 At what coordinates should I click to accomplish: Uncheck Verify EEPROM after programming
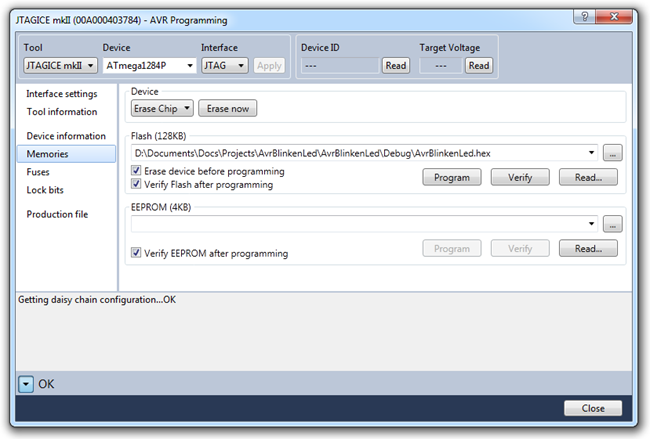pyautogui.click(x=137, y=254)
